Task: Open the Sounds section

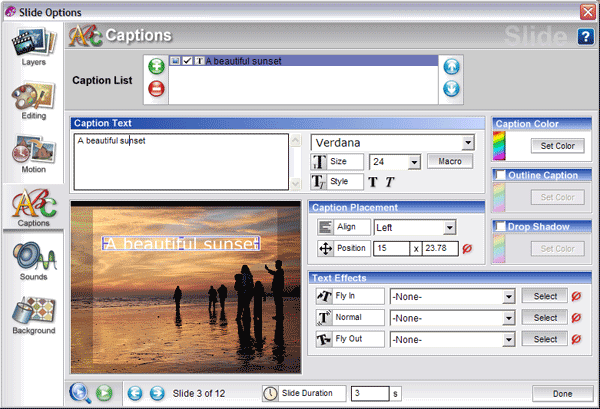Action: pyautogui.click(x=33, y=261)
